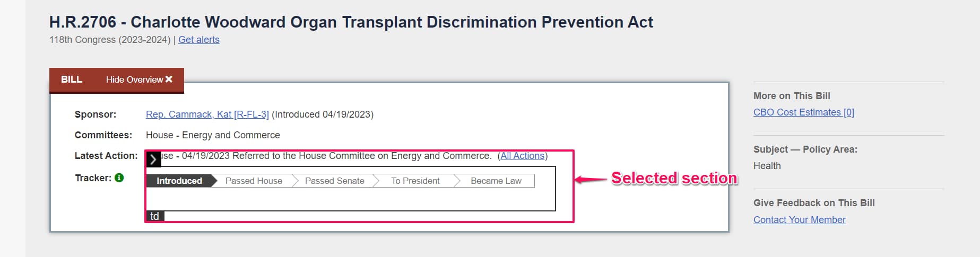Image resolution: width=980 pixels, height=257 pixels.
Task: Click the Passed House tracker step
Action: pyautogui.click(x=254, y=181)
